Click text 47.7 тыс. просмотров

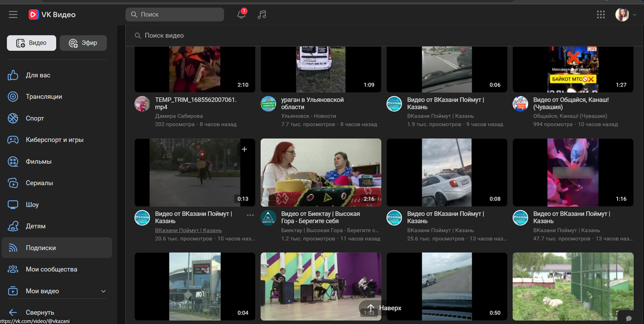point(561,238)
